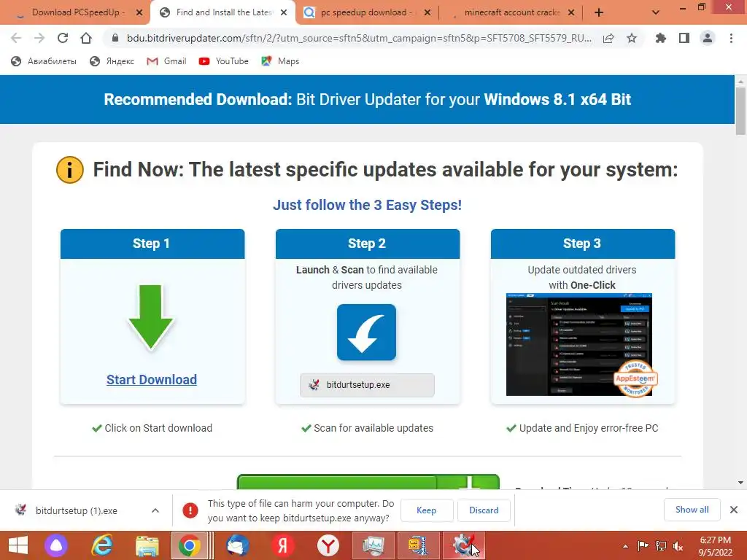Keep the bitdurtsetup.exe download
This screenshot has width=747, height=560.
pyautogui.click(x=426, y=510)
